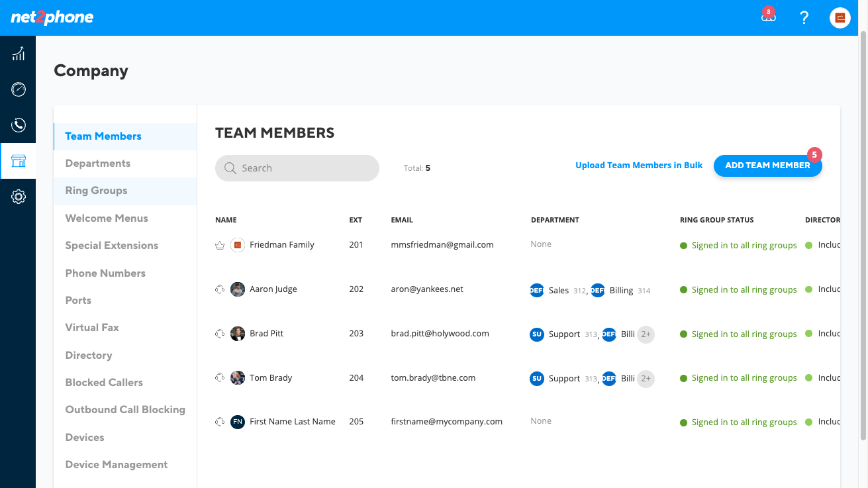
Task: Click Upload Team Members in Bulk link
Action: [x=639, y=166]
